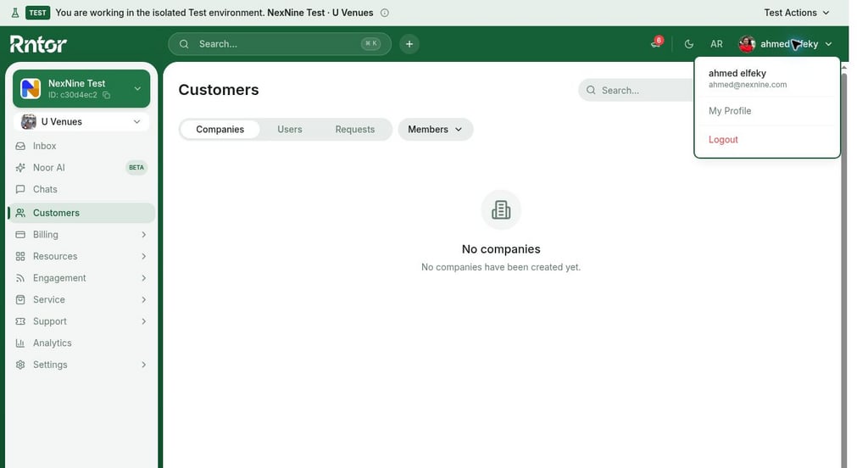
Task: Click the Resources grid icon
Action: coord(20,256)
